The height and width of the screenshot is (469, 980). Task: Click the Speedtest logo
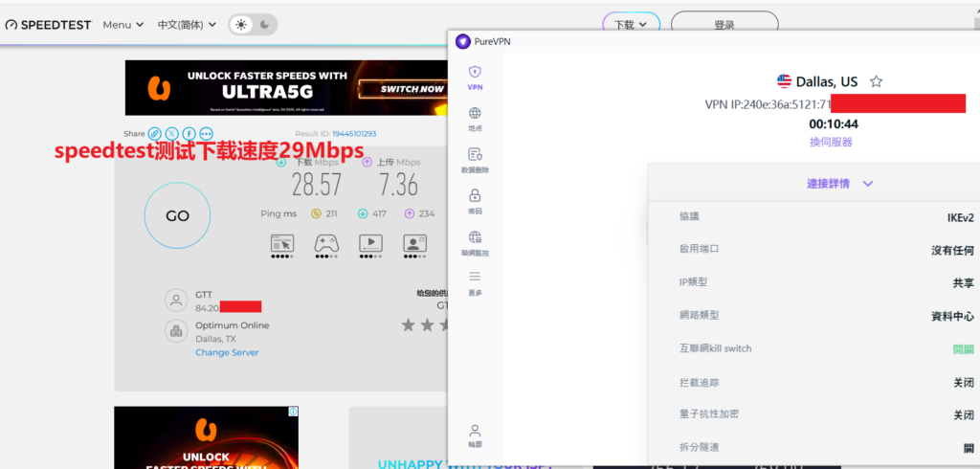coord(49,25)
